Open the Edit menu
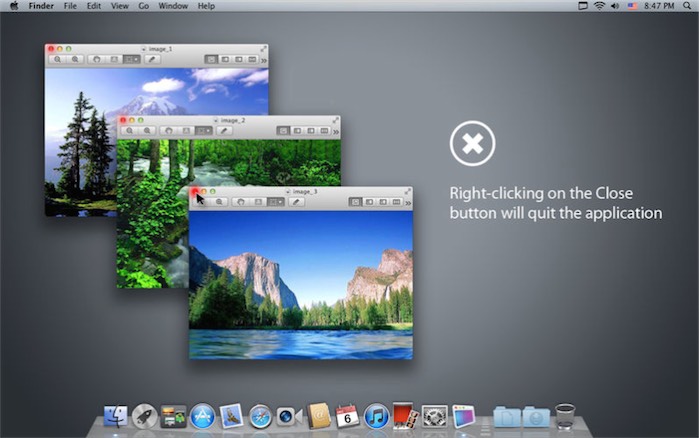 (94, 6)
